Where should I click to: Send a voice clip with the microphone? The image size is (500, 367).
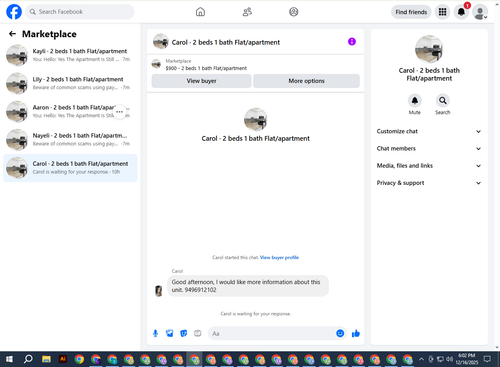[x=155, y=333]
